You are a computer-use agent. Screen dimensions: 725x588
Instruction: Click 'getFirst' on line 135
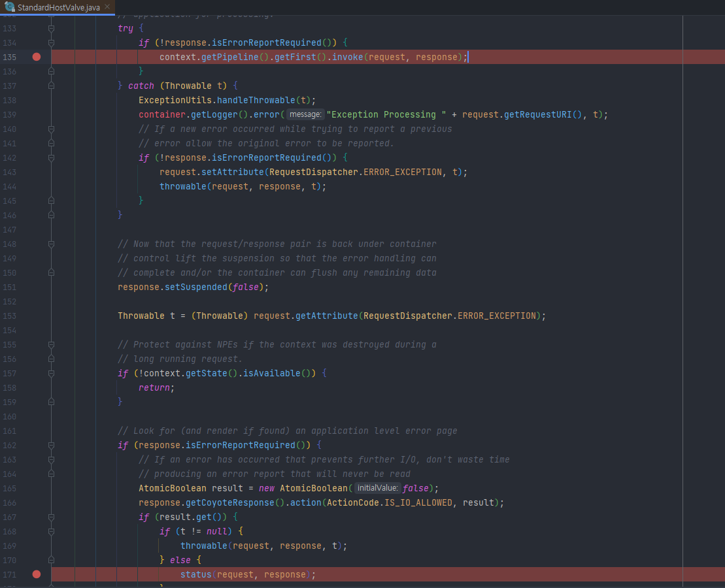[x=295, y=57]
